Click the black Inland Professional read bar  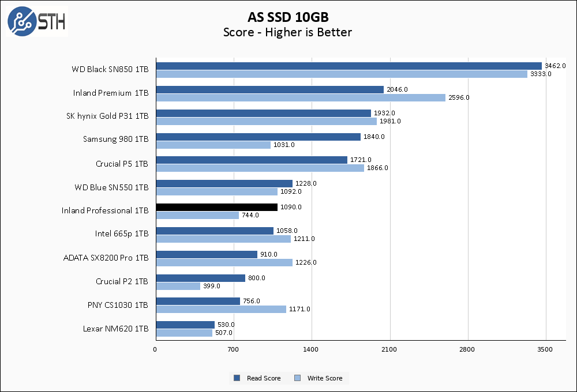coord(217,207)
